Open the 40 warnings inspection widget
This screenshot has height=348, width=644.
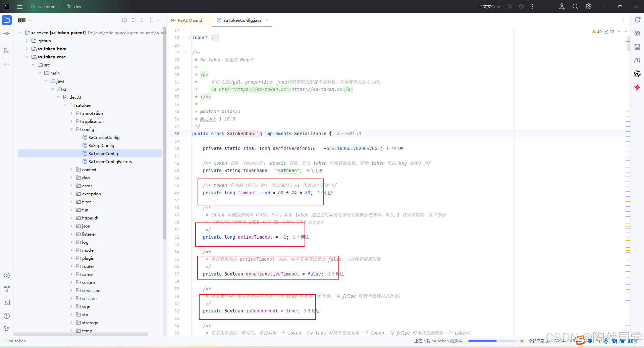(x=597, y=32)
